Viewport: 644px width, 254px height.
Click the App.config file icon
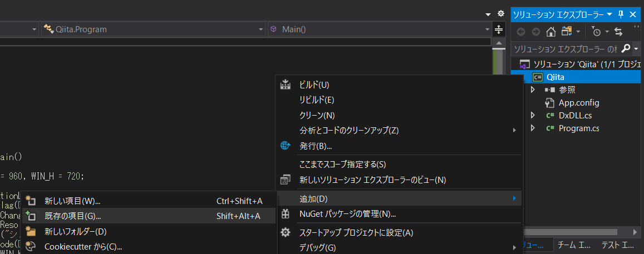pos(550,103)
